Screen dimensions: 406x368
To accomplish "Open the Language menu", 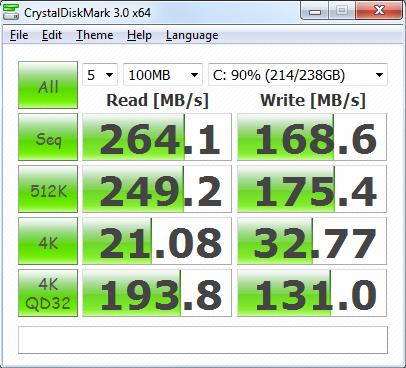I will (192, 35).
